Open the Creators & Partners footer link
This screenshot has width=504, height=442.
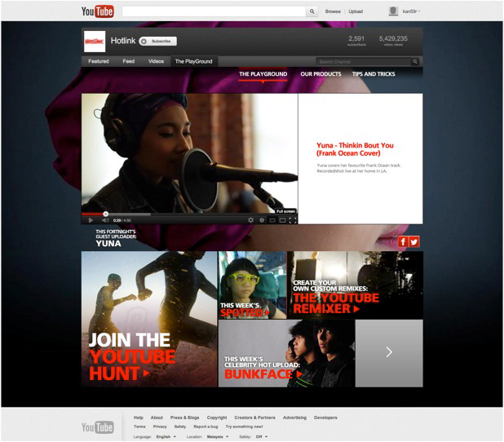point(254,418)
